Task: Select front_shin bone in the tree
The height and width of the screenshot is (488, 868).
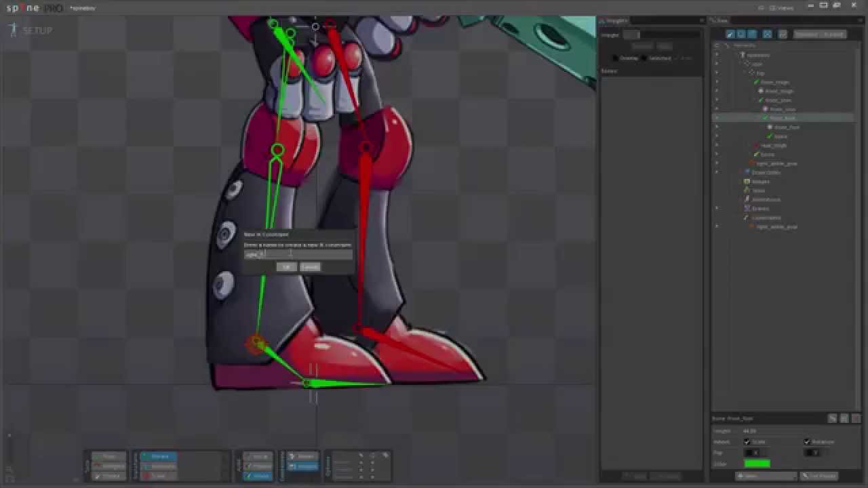Action: [778, 100]
